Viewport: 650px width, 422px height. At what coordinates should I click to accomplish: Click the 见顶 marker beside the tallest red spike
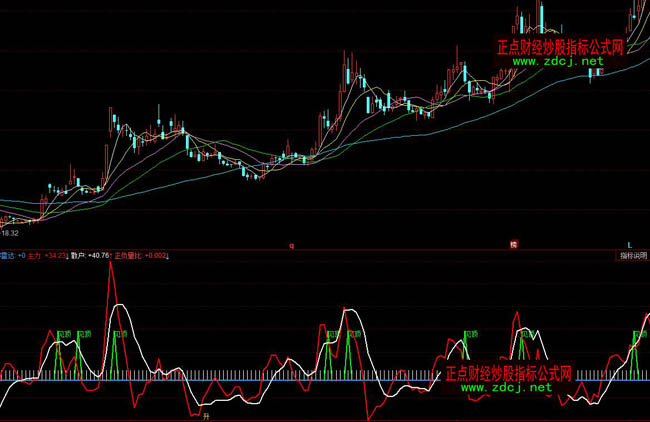click(x=122, y=332)
